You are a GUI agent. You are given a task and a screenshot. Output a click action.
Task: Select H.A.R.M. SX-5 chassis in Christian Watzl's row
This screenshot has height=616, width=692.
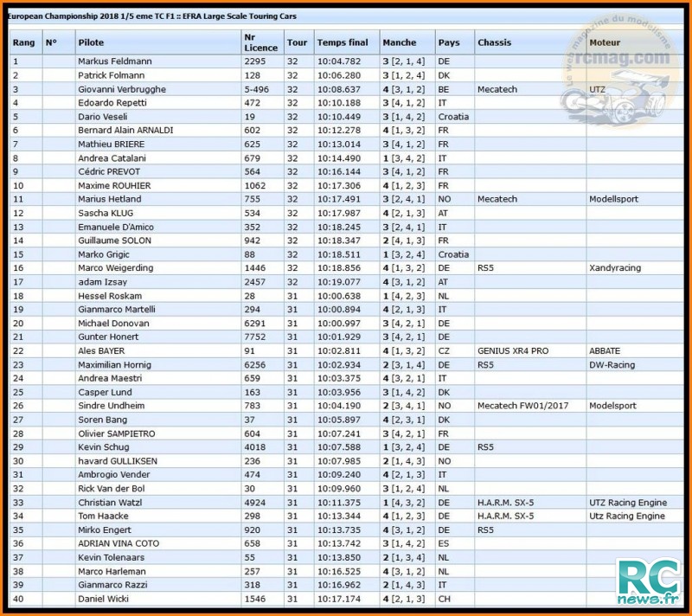point(506,503)
